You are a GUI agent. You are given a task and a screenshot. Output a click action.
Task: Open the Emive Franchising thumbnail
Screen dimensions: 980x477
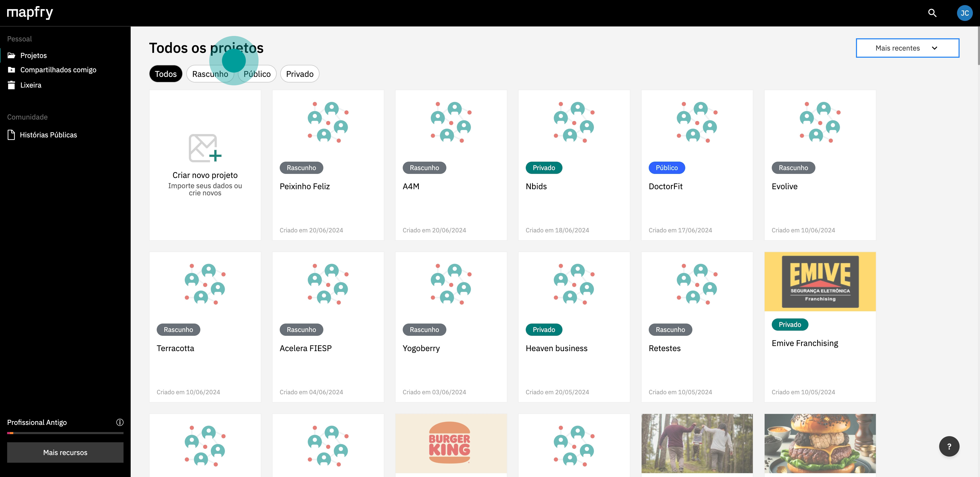pyautogui.click(x=820, y=282)
